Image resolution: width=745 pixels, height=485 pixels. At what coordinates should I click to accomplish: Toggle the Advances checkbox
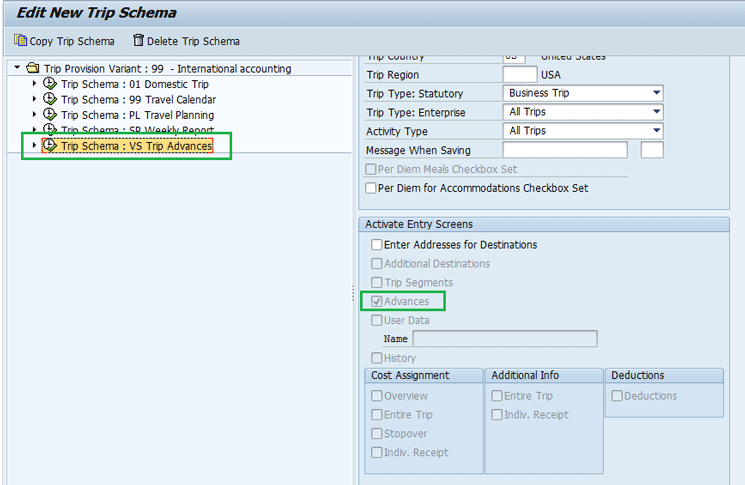(x=377, y=302)
